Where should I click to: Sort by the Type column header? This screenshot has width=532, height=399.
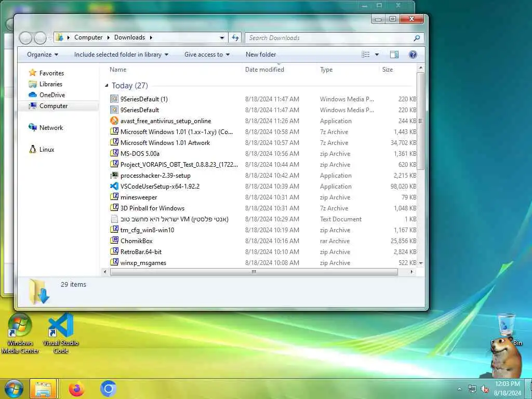[x=326, y=70]
